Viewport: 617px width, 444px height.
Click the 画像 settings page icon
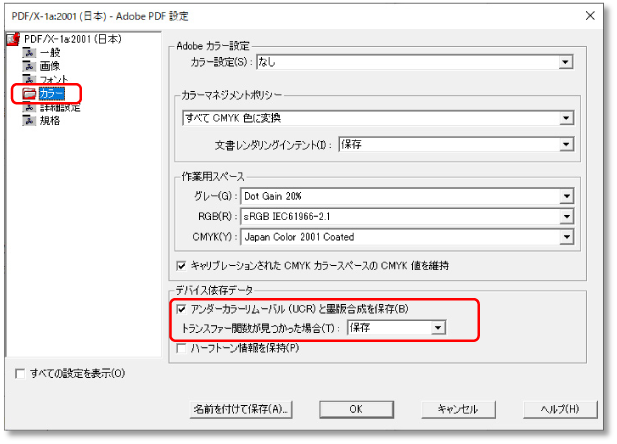pyautogui.click(x=29, y=66)
